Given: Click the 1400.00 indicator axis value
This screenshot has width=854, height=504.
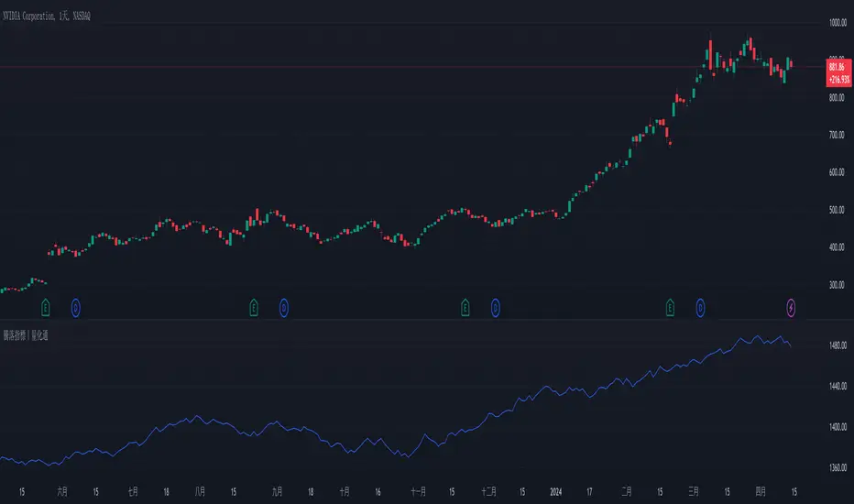Looking at the screenshot, I should [838, 427].
